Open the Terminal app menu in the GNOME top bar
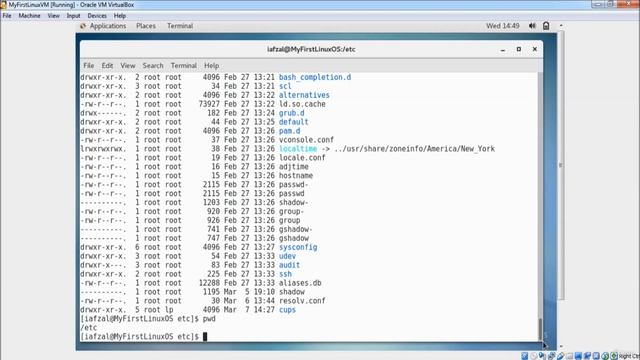This screenshot has width=640, height=360. 180,26
